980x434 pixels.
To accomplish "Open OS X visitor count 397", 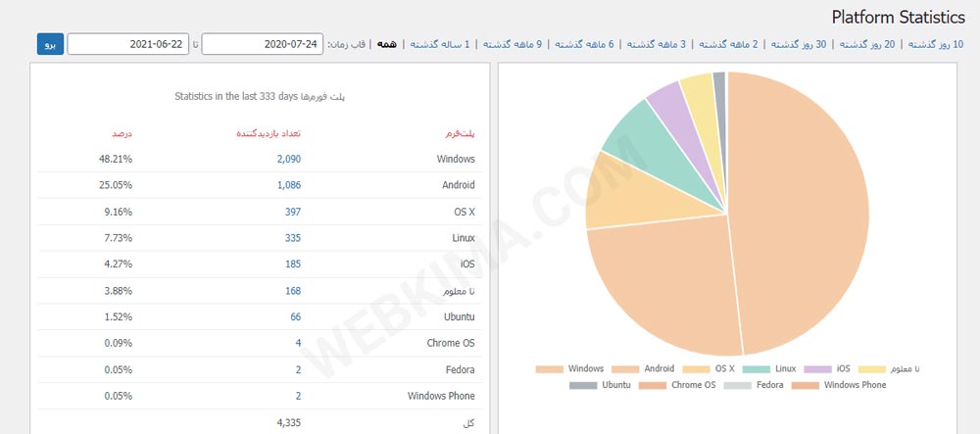I will tap(292, 213).
